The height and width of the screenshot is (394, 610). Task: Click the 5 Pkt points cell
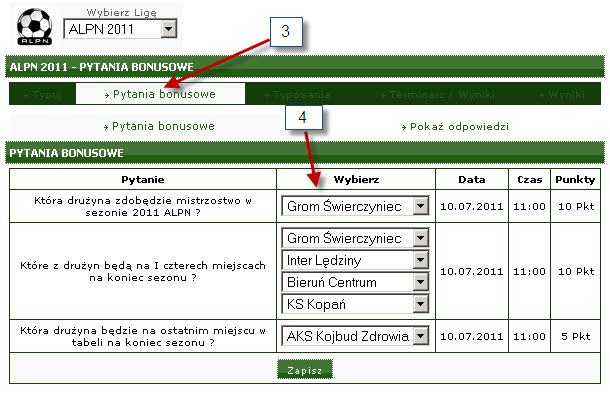coord(576,336)
